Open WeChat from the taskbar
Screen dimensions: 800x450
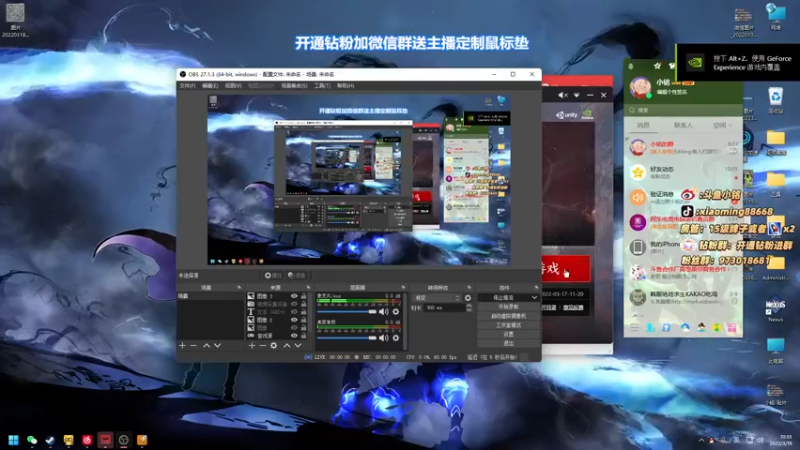32,440
